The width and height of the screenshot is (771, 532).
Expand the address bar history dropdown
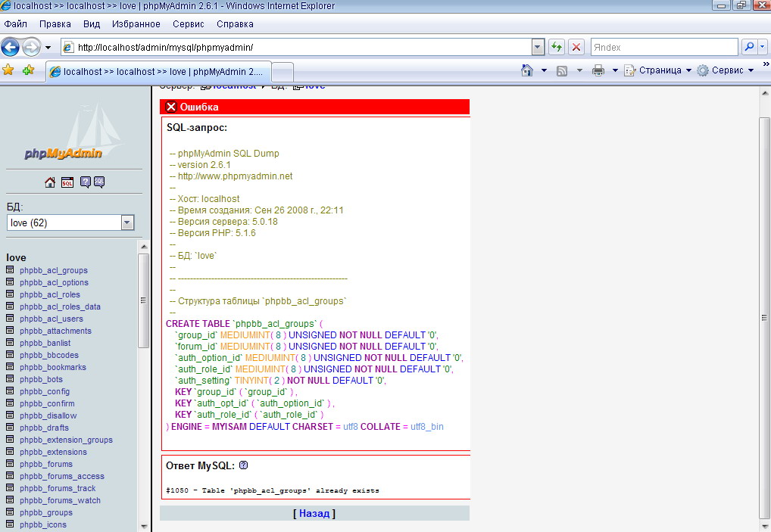[538, 47]
